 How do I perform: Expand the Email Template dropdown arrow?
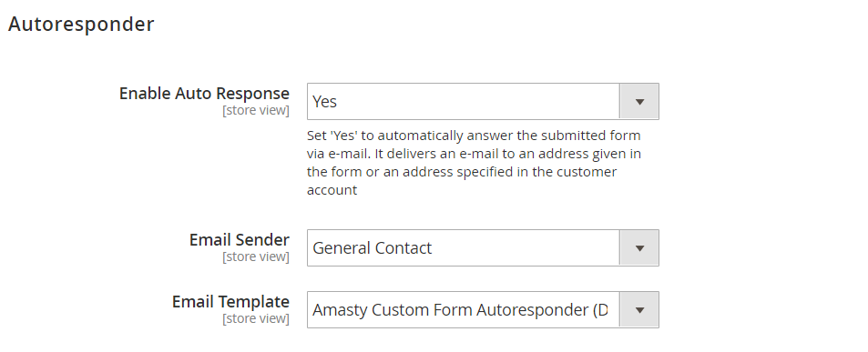point(639,310)
